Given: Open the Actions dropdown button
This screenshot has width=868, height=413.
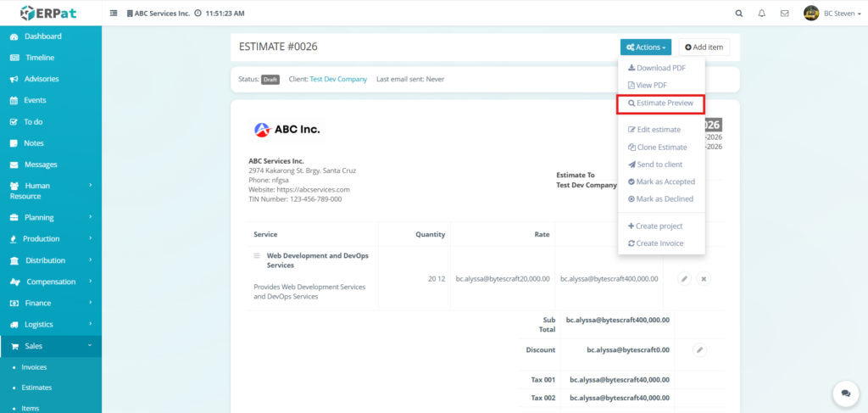Looking at the screenshot, I should (645, 47).
